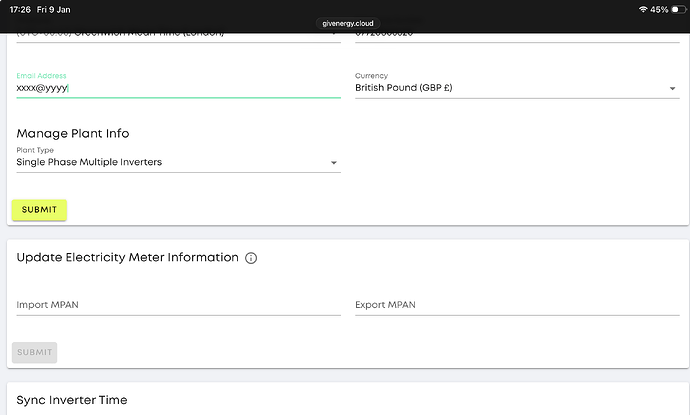Select the Export MPAN input field
Viewport: 690px width, 415px height.
(516, 304)
